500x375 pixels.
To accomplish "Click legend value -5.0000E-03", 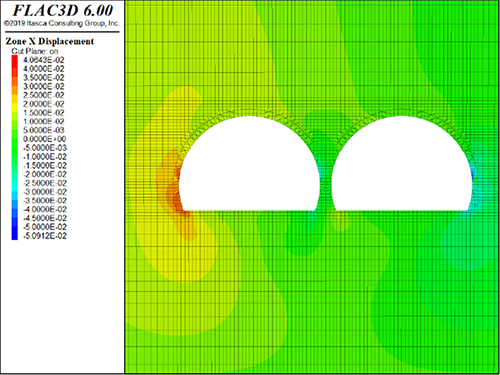I will pos(45,148).
